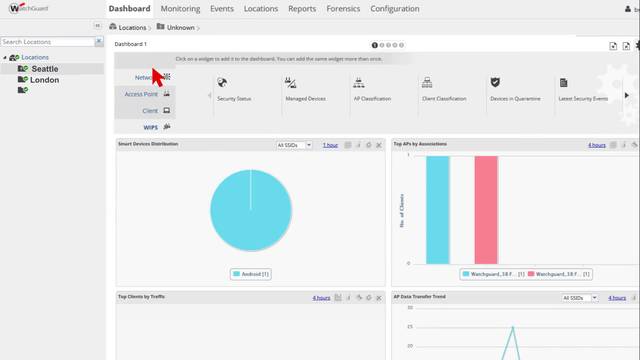Select the Dashboard tab
Viewport: 640px width, 360px height.
point(129,9)
